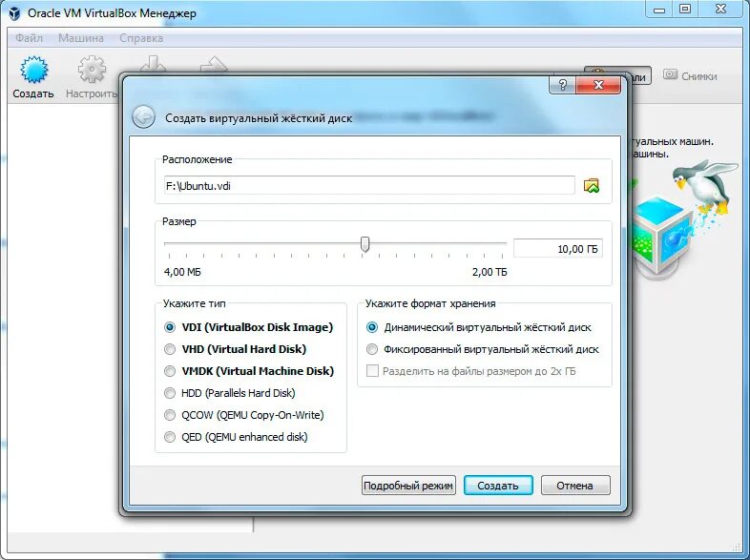Click the help question mark button
The width and height of the screenshot is (750, 560).
coord(563,85)
